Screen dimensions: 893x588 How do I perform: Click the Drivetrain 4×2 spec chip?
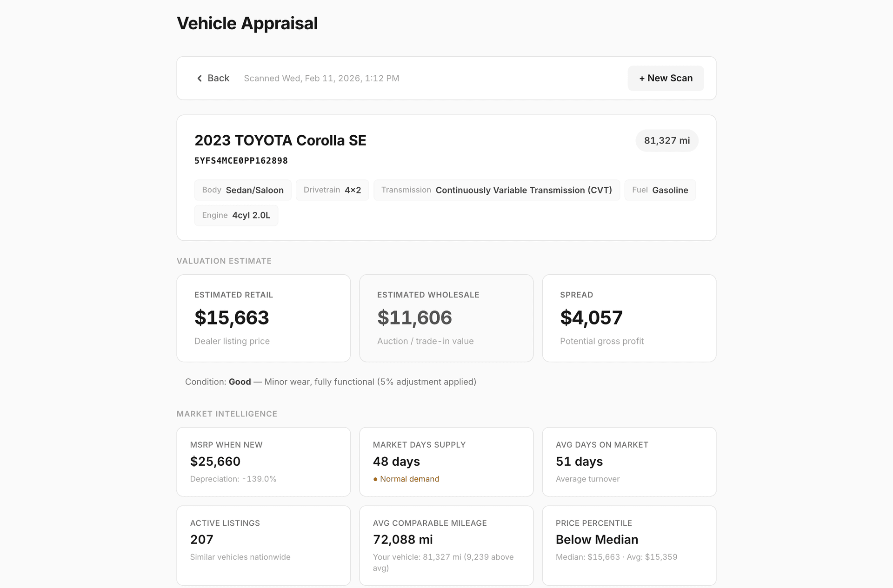click(332, 190)
